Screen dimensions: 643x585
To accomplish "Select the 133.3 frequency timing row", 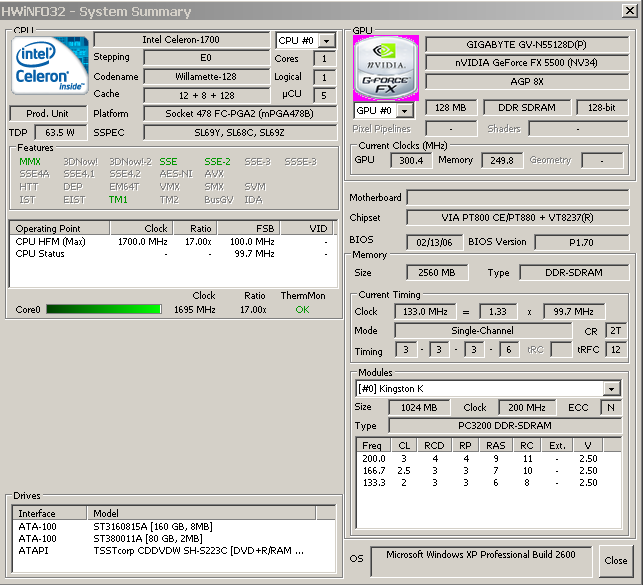I will click(x=488, y=483).
